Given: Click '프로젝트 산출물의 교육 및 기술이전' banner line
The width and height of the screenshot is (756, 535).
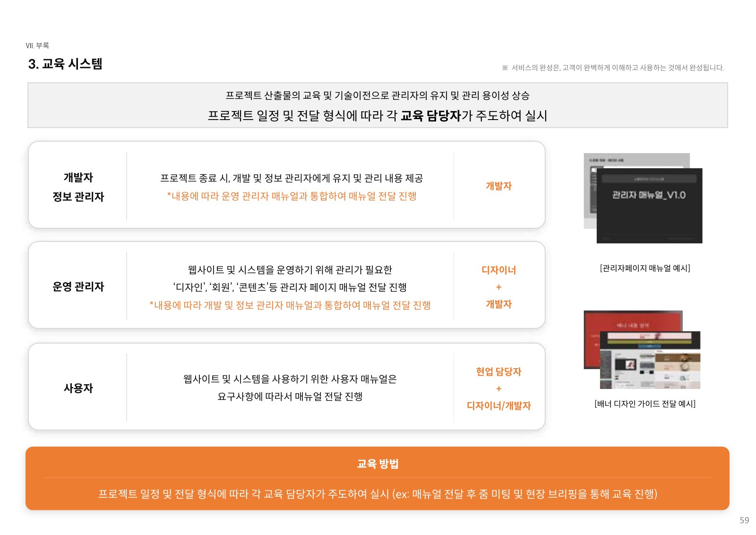Looking at the screenshot, I should point(378,95).
